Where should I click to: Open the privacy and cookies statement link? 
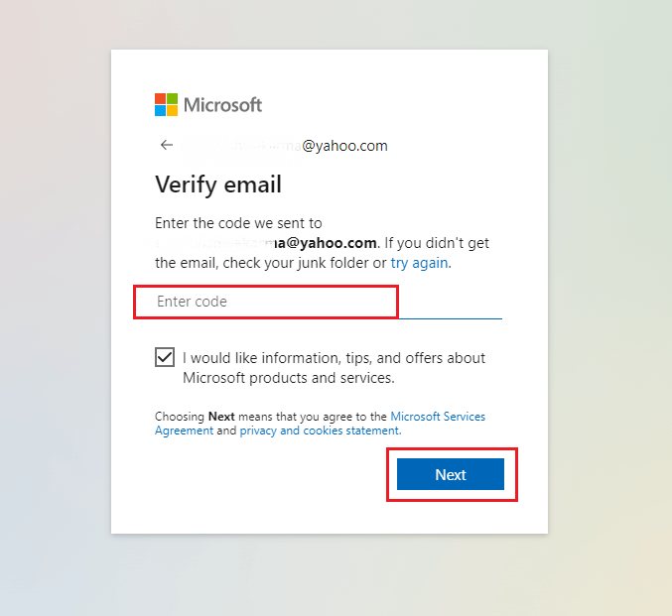(320, 431)
